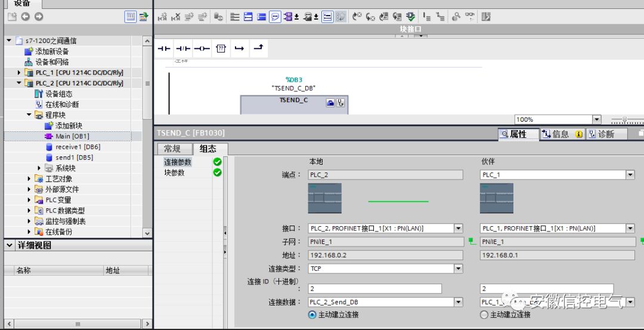Select 连接参数 in the configuration list
The height and width of the screenshot is (330, 644).
[178, 162]
